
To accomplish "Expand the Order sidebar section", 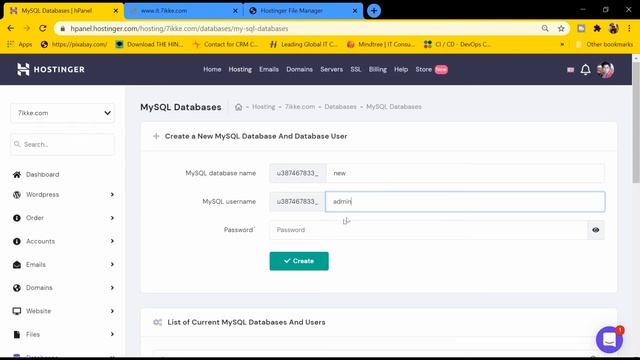I will click(x=112, y=218).
